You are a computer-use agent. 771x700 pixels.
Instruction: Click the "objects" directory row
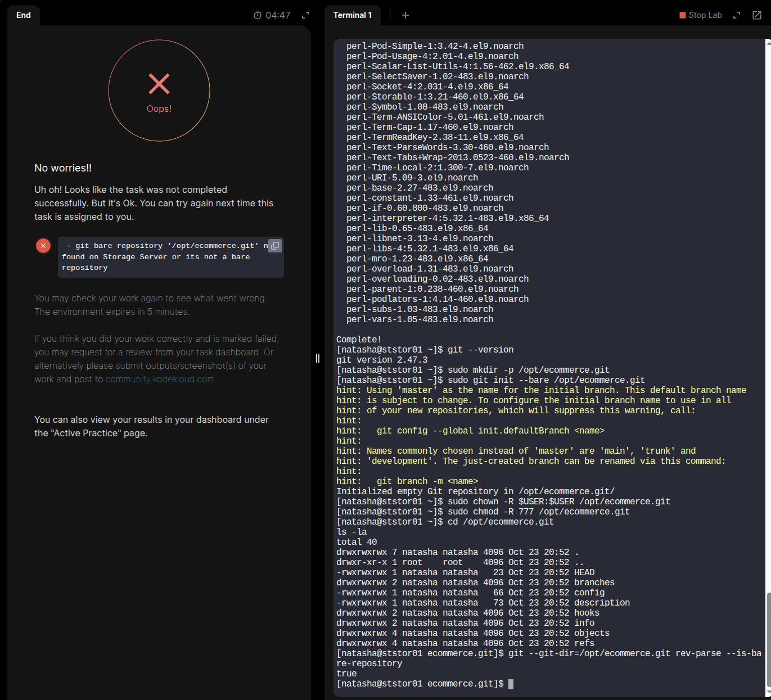tap(473, 633)
